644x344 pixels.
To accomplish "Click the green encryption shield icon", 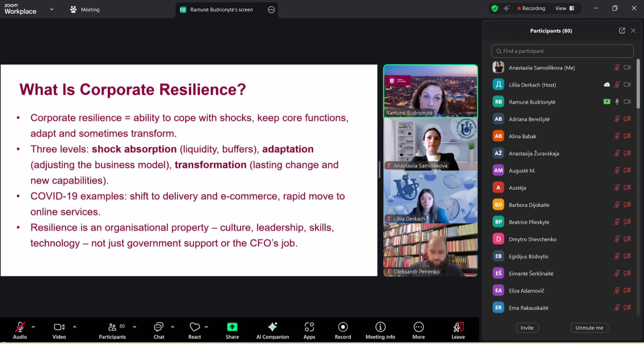I will pos(494,9).
